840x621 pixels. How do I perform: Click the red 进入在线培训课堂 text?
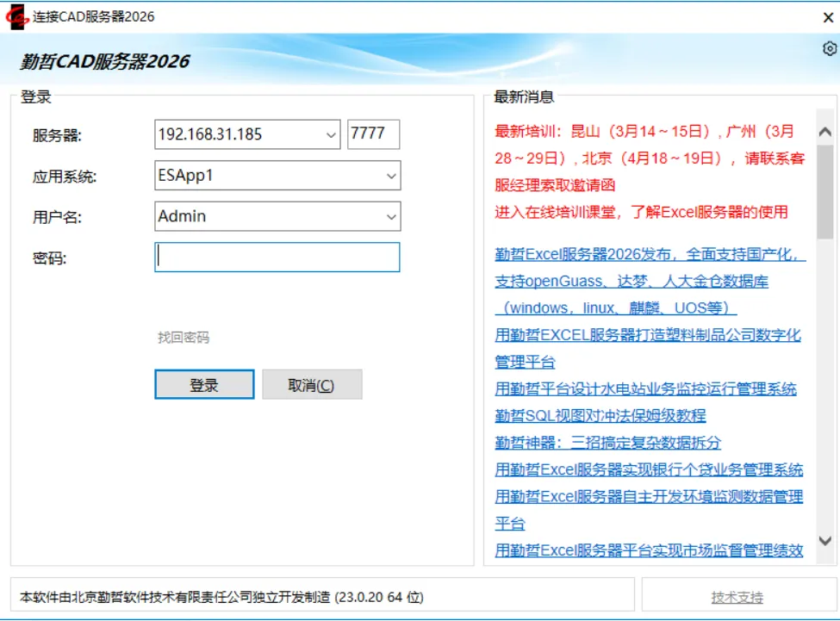(x=641, y=212)
